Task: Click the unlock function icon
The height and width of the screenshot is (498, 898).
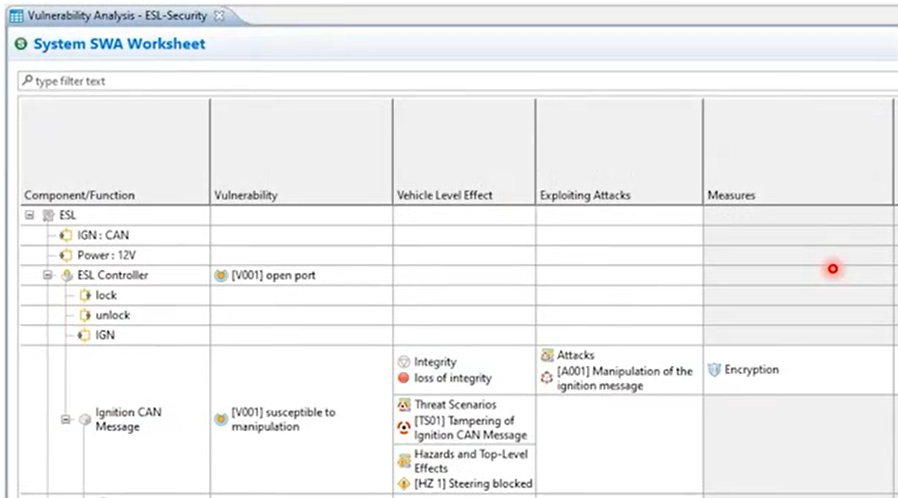Action: pyautogui.click(x=85, y=315)
